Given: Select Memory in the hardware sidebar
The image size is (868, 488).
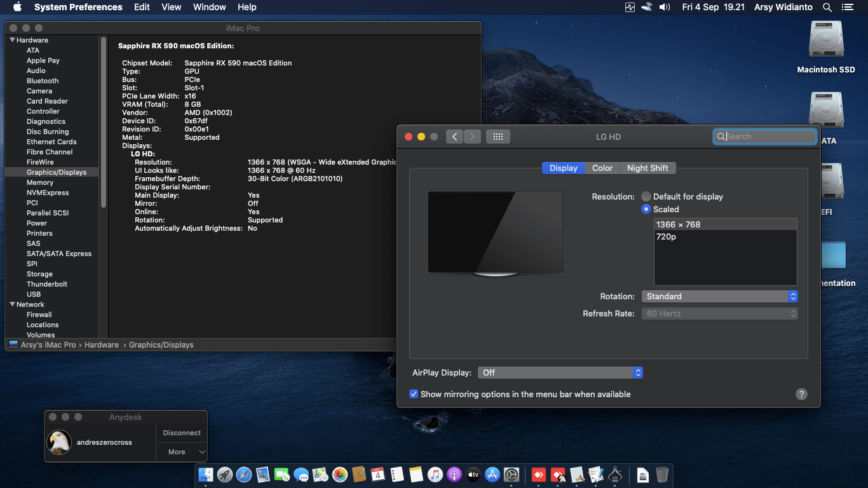Looking at the screenshot, I should pos(40,182).
